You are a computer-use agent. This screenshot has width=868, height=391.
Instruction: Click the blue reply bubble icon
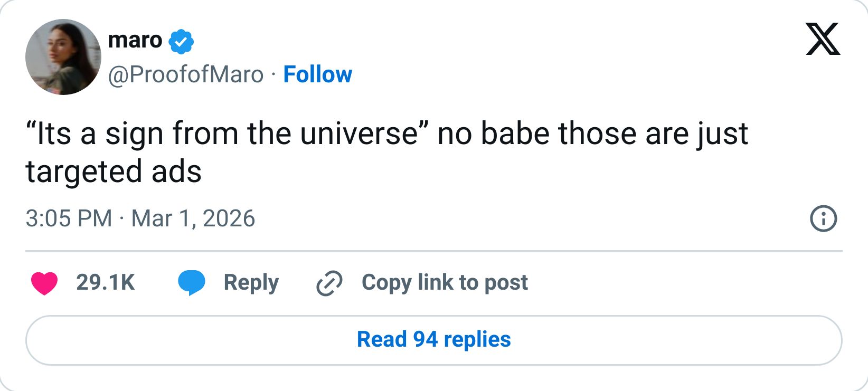(x=191, y=282)
